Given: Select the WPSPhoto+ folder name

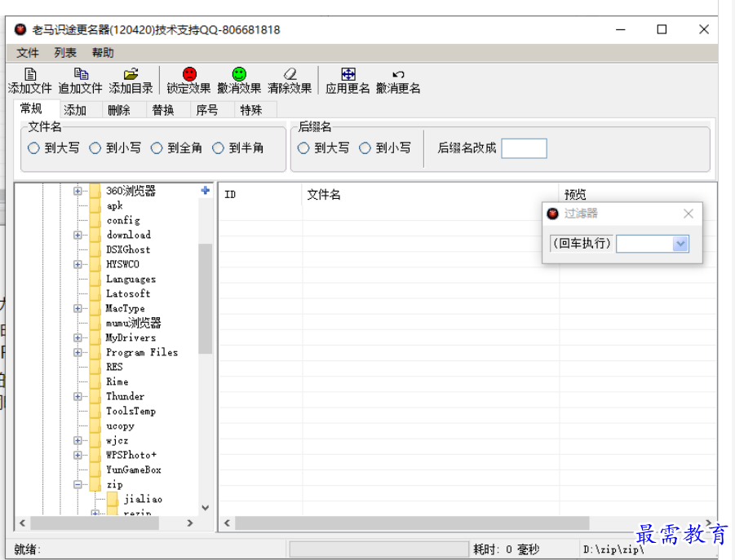Looking at the screenshot, I should pyautogui.click(x=131, y=455).
